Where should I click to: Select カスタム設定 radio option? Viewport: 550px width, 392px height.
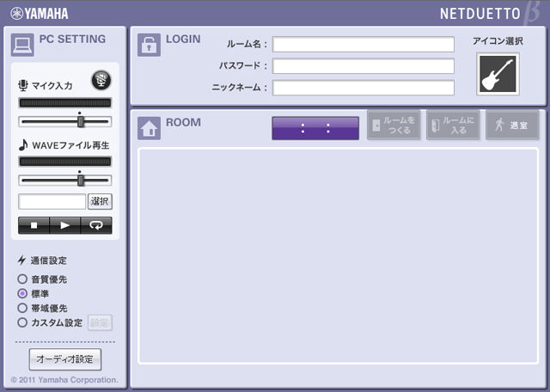point(22,322)
